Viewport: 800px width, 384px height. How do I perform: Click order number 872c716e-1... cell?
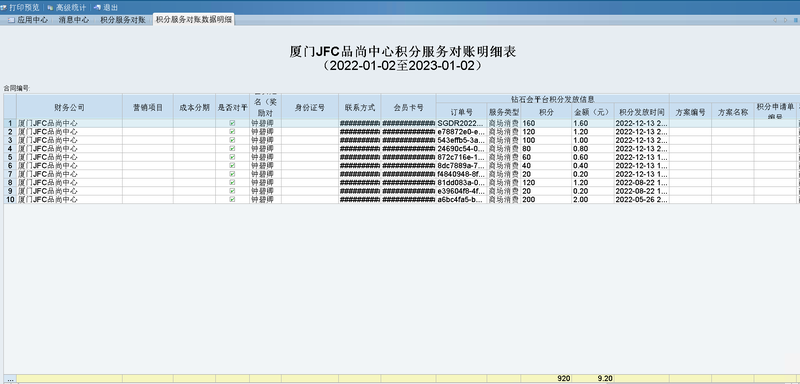[461, 157]
